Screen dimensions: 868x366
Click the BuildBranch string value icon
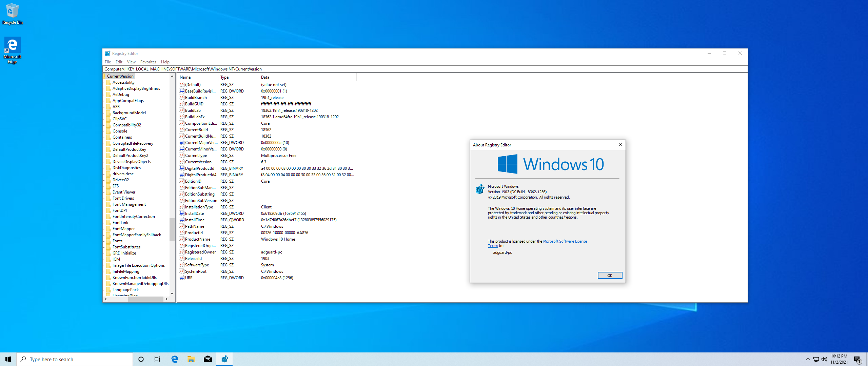(x=182, y=97)
